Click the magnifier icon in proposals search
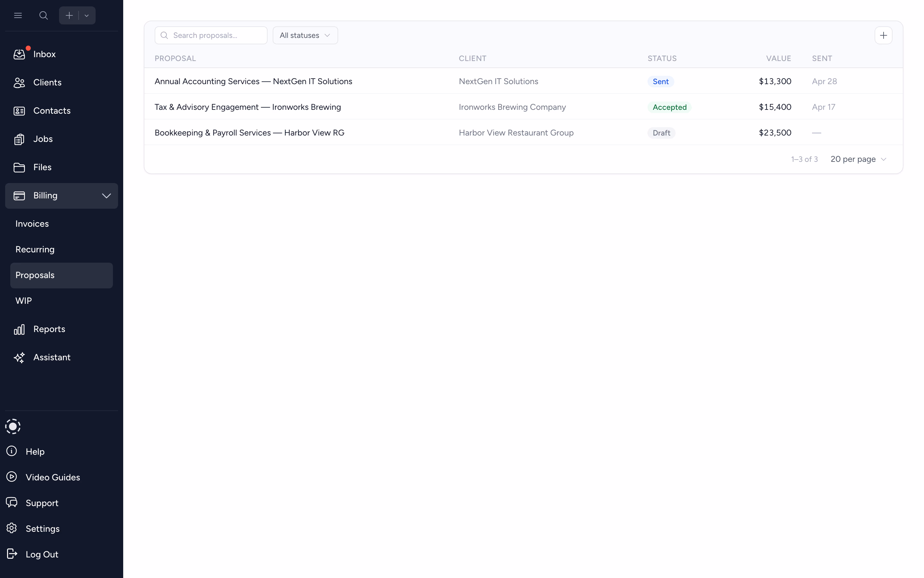The height and width of the screenshot is (578, 924). pyautogui.click(x=164, y=36)
